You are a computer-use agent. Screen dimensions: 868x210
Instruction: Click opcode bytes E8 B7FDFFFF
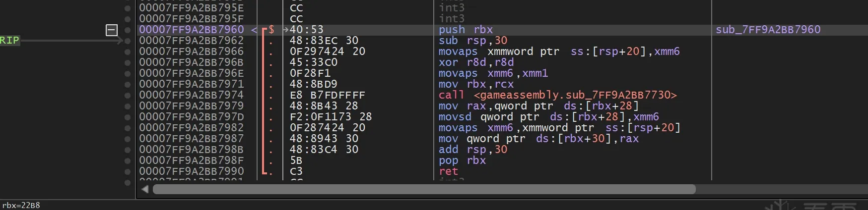tap(328, 95)
